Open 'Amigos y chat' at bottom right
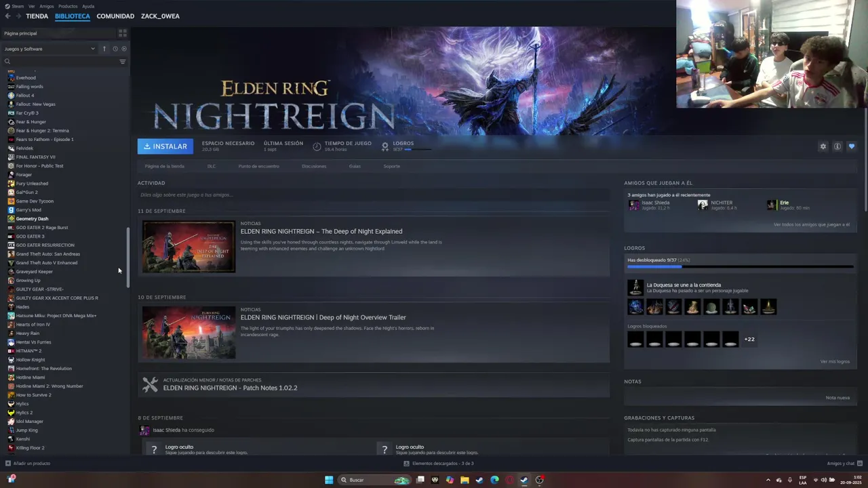The height and width of the screenshot is (488, 868). [844, 464]
